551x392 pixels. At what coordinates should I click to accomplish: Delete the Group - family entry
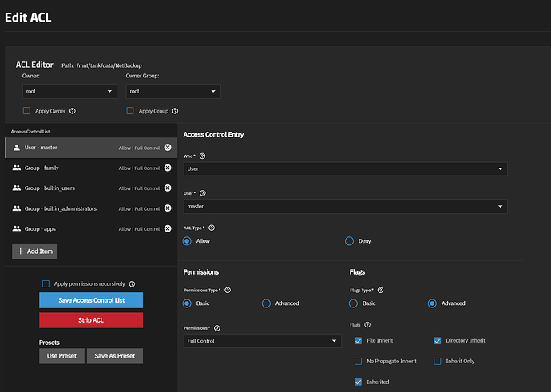[168, 168]
